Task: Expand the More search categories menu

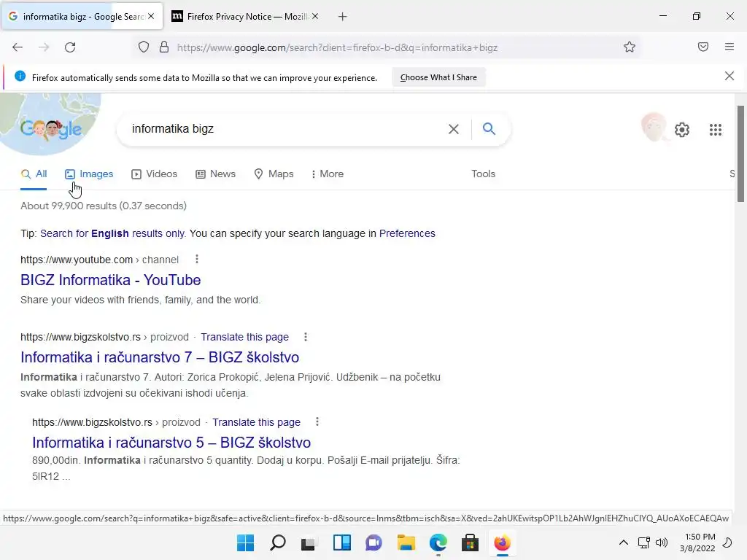Action: pyautogui.click(x=327, y=174)
